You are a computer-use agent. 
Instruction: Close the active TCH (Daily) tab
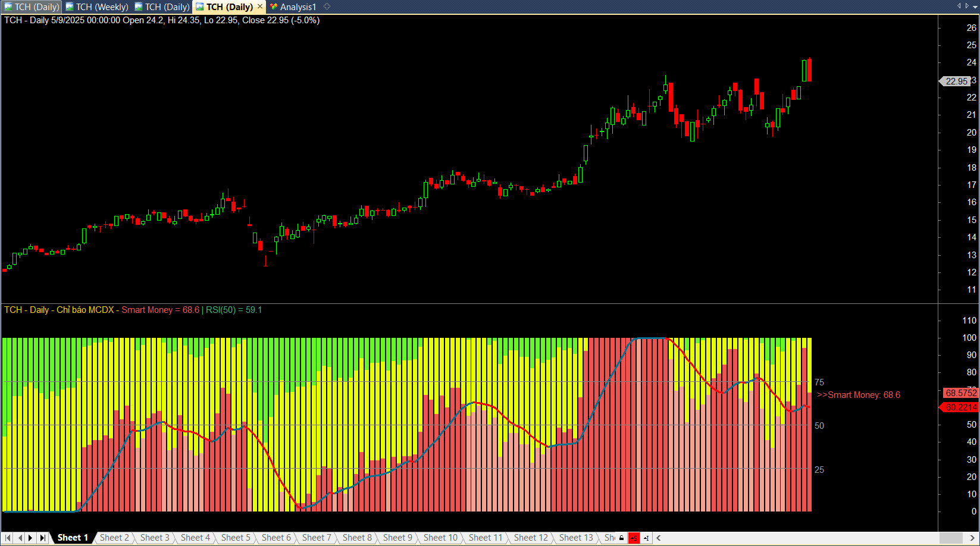(x=260, y=7)
